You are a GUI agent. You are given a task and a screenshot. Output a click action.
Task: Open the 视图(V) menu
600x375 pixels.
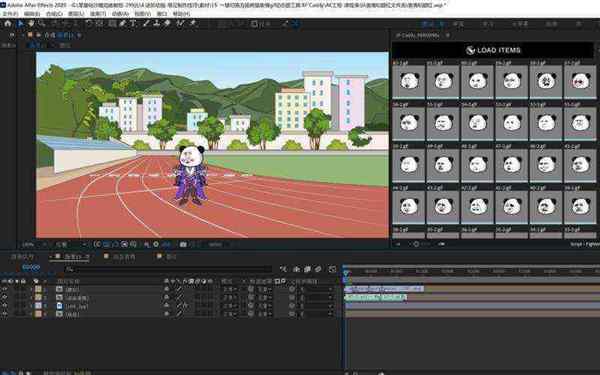143,13
